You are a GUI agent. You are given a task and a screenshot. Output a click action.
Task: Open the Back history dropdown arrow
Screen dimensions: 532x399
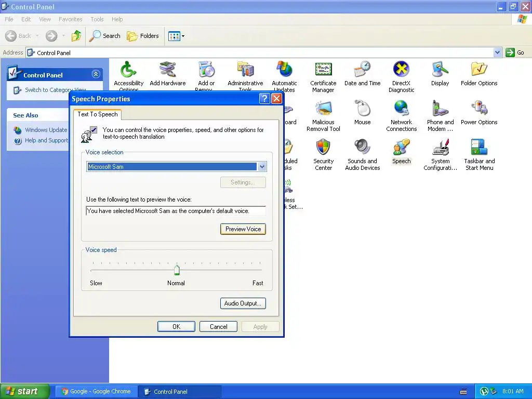pyautogui.click(x=37, y=36)
